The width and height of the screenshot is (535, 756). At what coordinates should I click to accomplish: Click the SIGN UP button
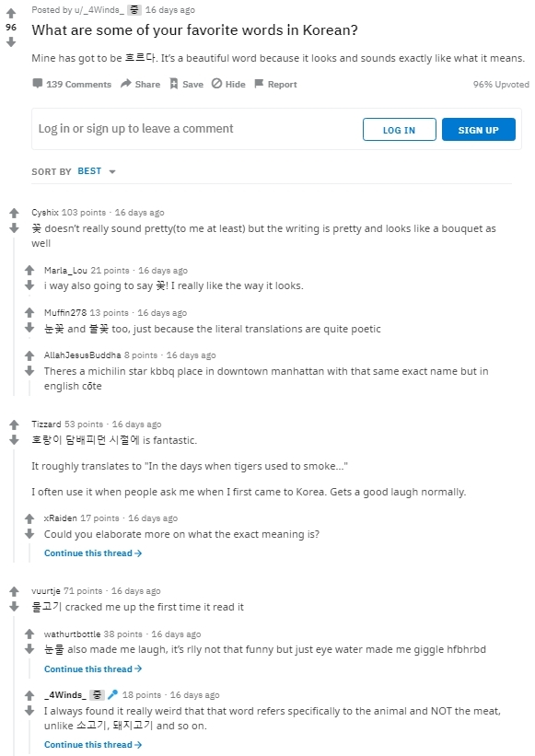[x=479, y=129]
